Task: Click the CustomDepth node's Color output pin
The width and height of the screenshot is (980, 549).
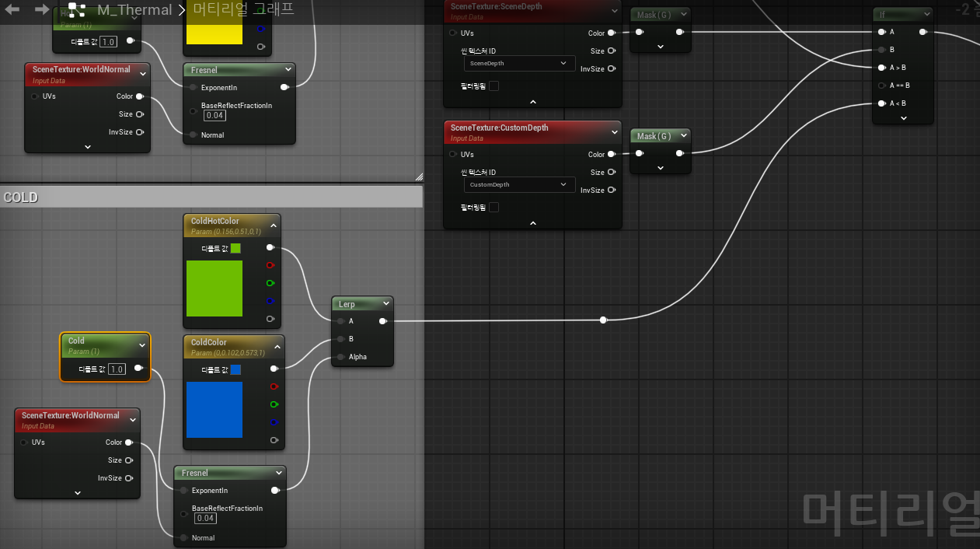Action: [612, 154]
